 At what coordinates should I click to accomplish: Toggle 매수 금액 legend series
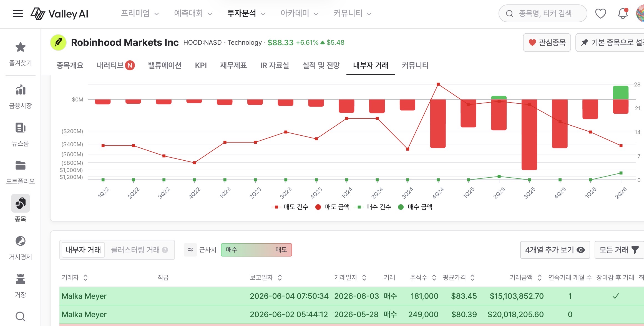pyautogui.click(x=415, y=207)
